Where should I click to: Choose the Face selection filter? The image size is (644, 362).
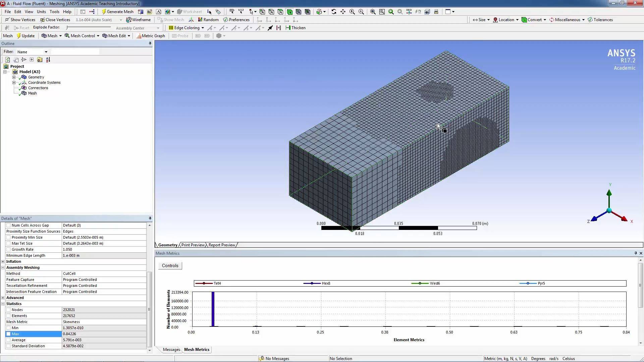point(280,12)
